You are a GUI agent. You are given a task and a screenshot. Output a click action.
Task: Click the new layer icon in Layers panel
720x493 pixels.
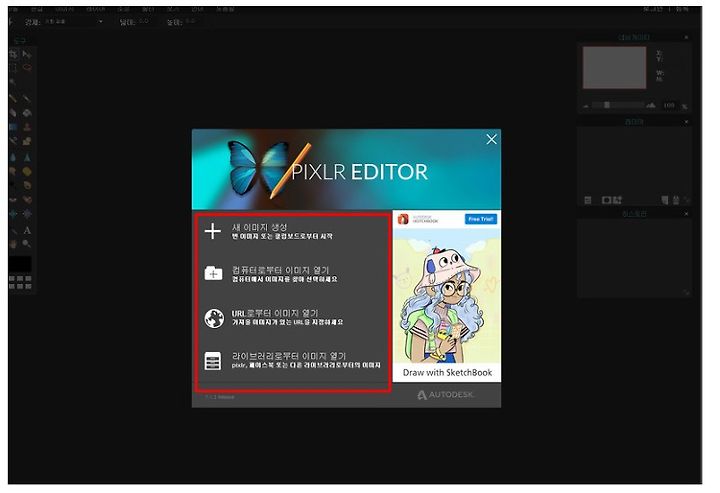click(664, 200)
